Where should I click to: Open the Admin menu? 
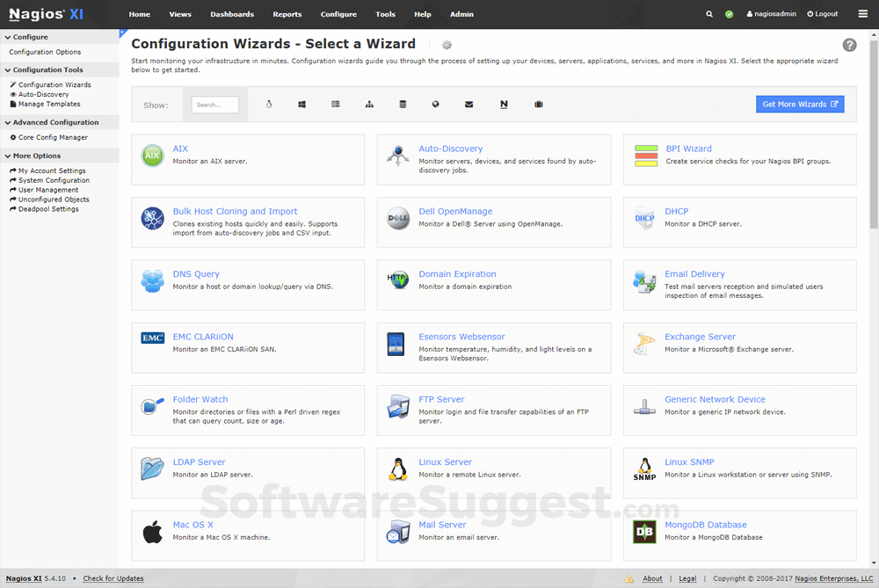click(x=461, y=14)
